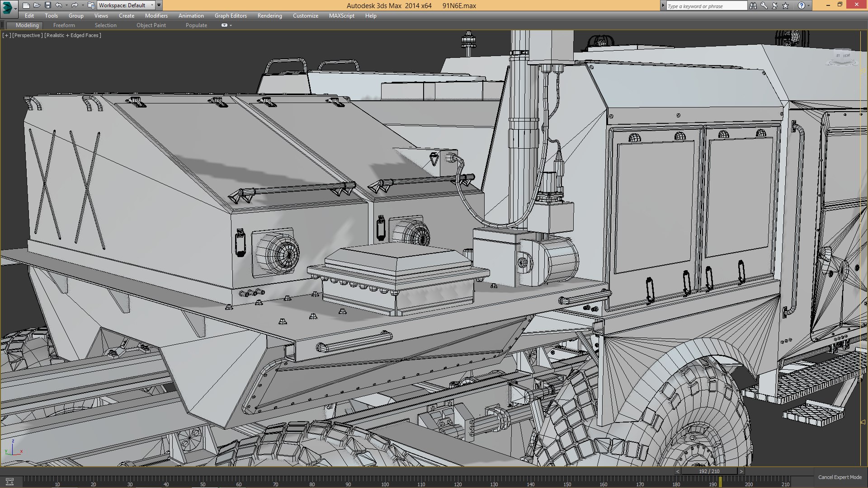868x488 pixels.
Task: Open Mini Curve Editor icon on track bar
Action: point(9,482)
